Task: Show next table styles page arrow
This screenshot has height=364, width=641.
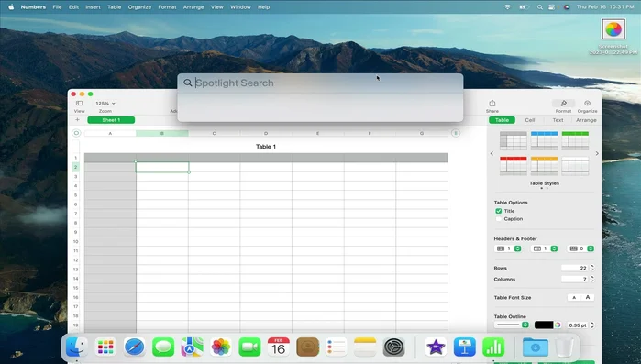Action: pyautogui.click(x=597, y=154)
